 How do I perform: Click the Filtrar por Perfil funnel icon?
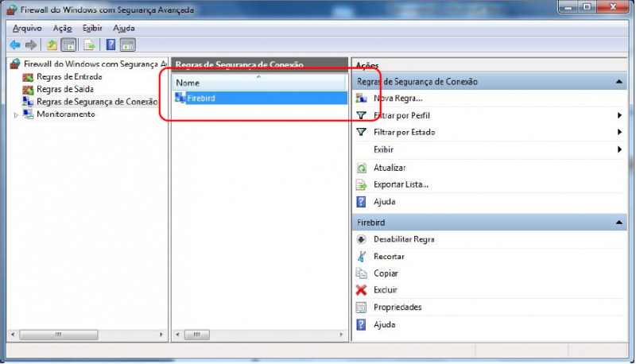tap(361, 115)
